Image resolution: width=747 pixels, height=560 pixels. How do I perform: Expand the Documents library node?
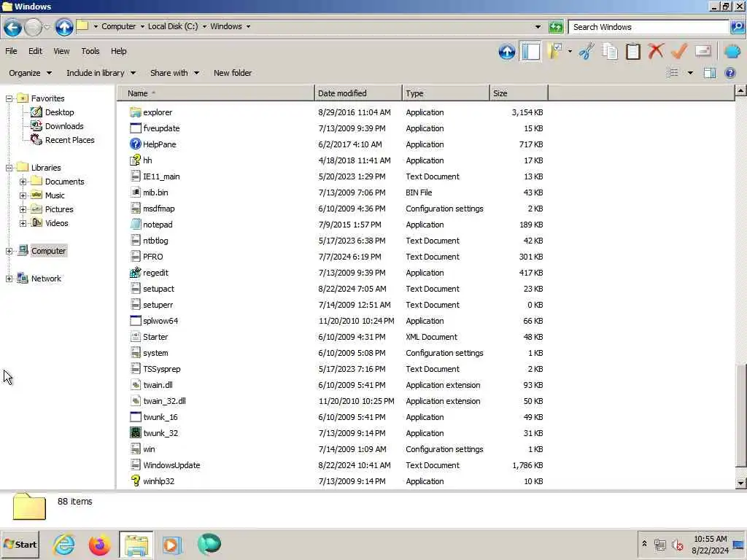pos(23,182)
